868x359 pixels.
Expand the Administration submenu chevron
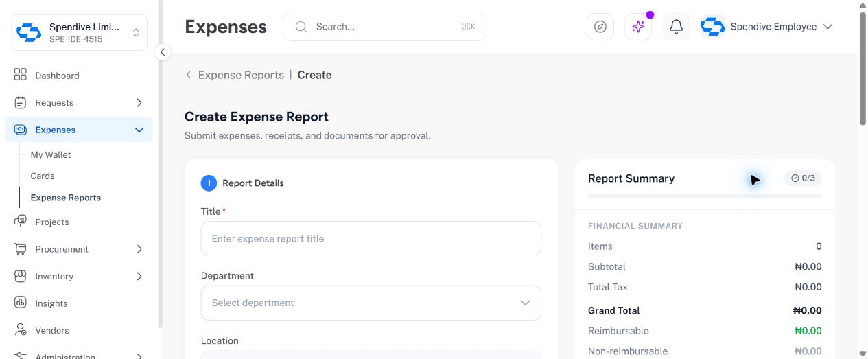pyautogui.click(x=139, y=356)
